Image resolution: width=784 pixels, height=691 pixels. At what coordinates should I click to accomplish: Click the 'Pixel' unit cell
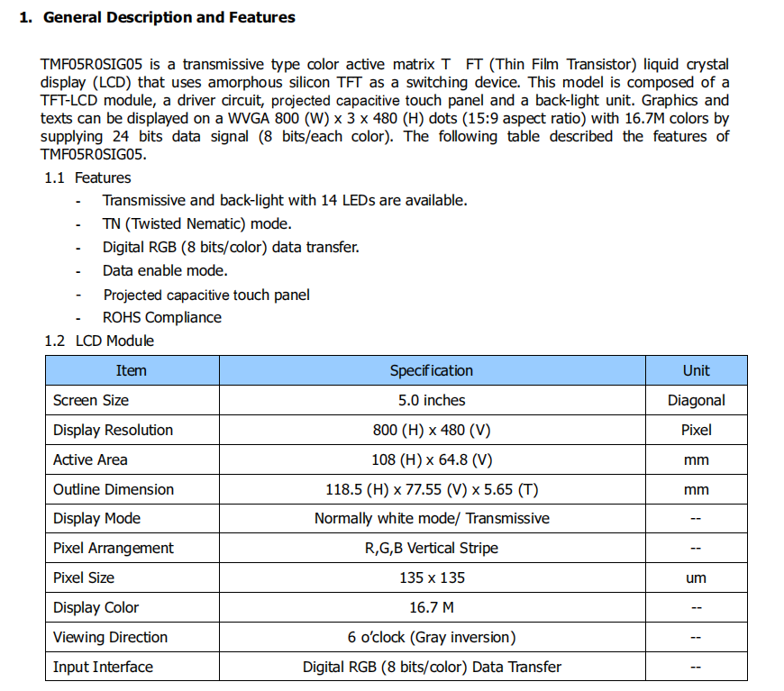click(x=696, y=430)
